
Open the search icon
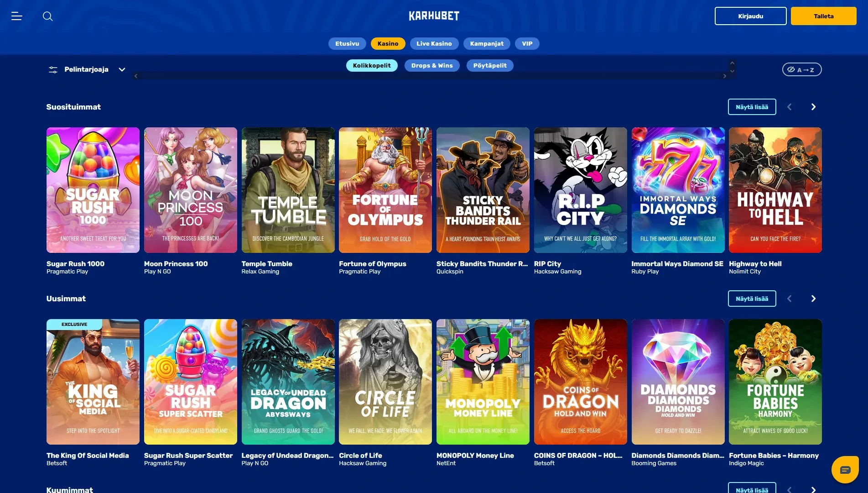click(x=47, y=16)
